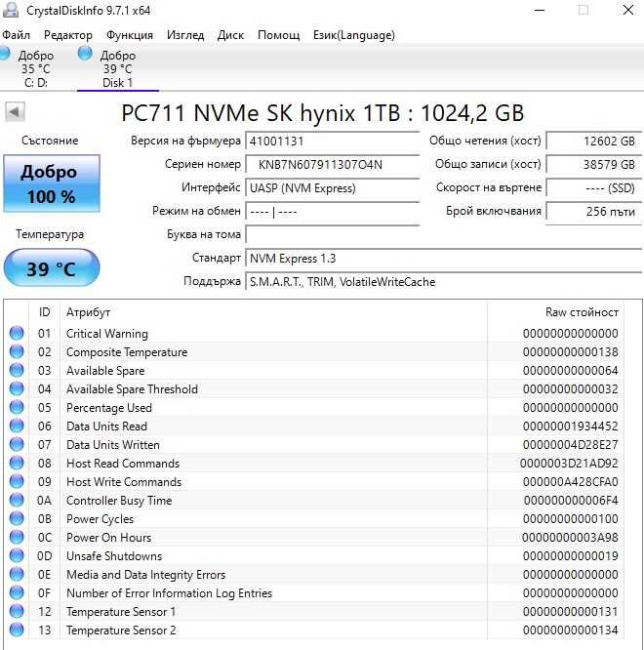This screenshot has height=650, width=644.
Task: Select raw value 00000000003A98
Action: click(570, 537)
